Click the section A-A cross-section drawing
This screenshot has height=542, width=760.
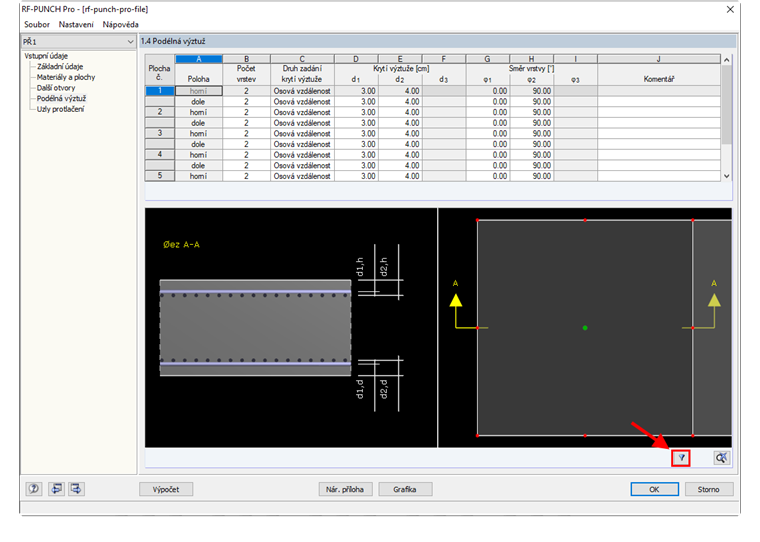tap(255, 328)
